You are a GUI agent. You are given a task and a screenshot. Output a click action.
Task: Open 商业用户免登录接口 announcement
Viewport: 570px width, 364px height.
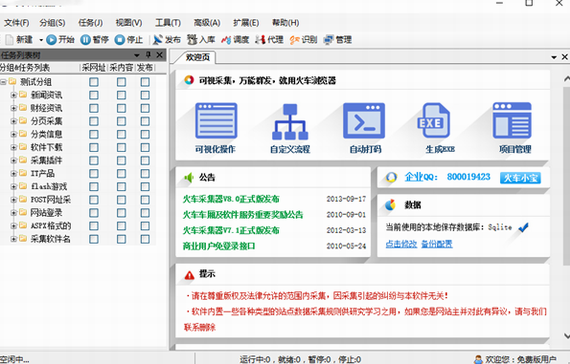coord(219,246)
